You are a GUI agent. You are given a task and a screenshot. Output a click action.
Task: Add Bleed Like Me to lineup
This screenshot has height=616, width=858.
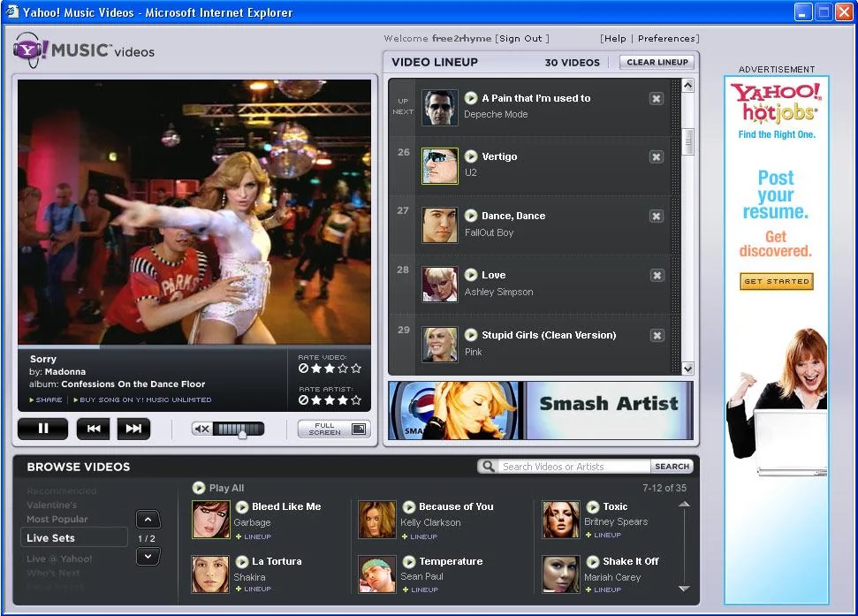coord(254,536)
